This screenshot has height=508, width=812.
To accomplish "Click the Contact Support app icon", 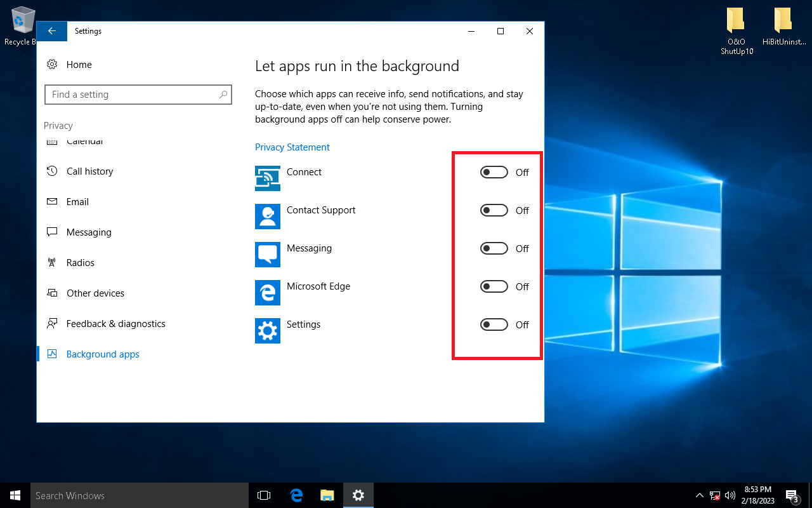I will (x=268, y=217).
